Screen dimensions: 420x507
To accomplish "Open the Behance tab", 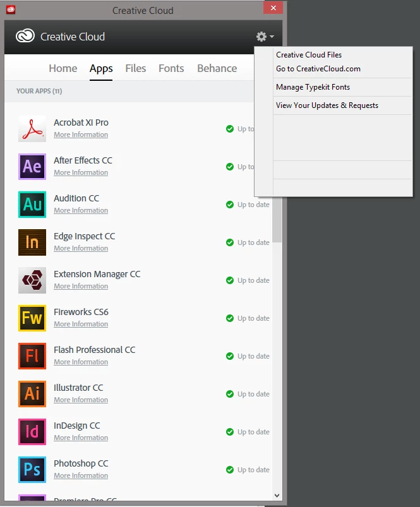I will (217, 69).
